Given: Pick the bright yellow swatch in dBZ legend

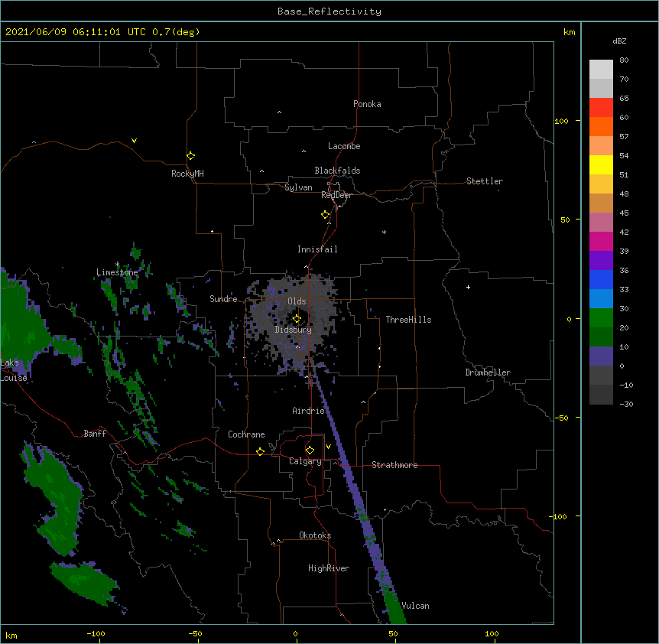Looking at the screenshot, I should 601,164.
